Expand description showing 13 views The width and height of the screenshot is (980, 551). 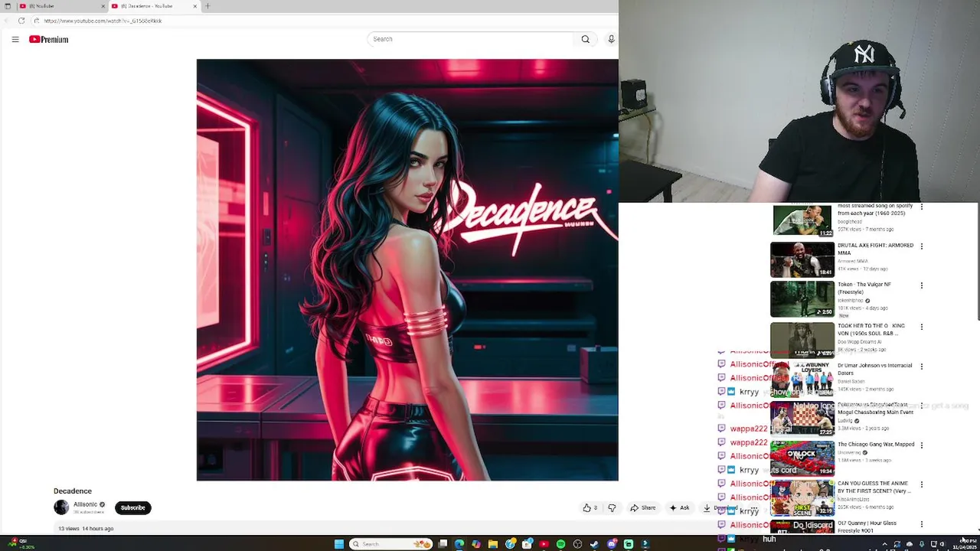pos(86,528)
